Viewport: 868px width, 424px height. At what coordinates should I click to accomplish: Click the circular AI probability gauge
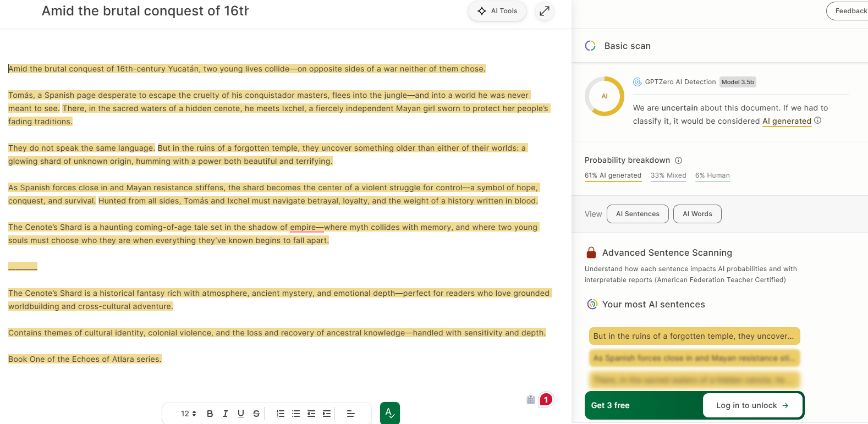pos(604,96)
